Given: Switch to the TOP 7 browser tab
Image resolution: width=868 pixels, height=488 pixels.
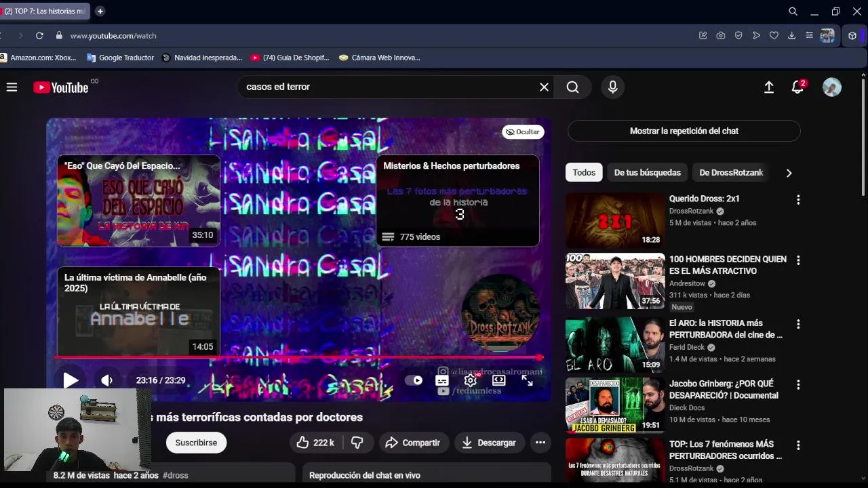Looking at the screenshot, I should 43,12.
